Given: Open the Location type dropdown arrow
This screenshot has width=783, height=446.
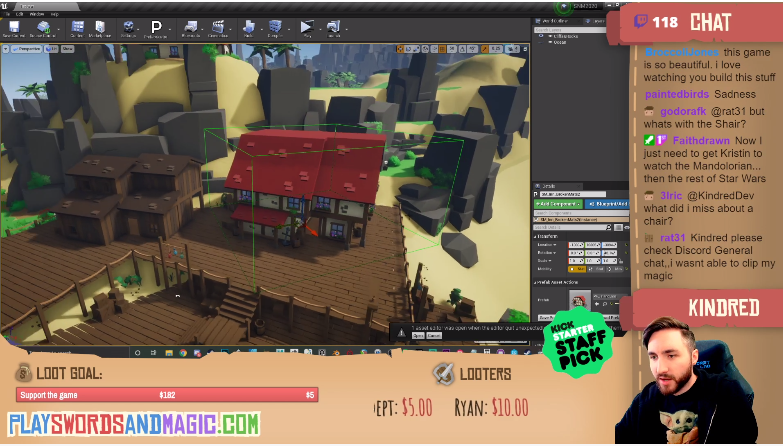Looking at the screenshot, I should tap(555, 245).
